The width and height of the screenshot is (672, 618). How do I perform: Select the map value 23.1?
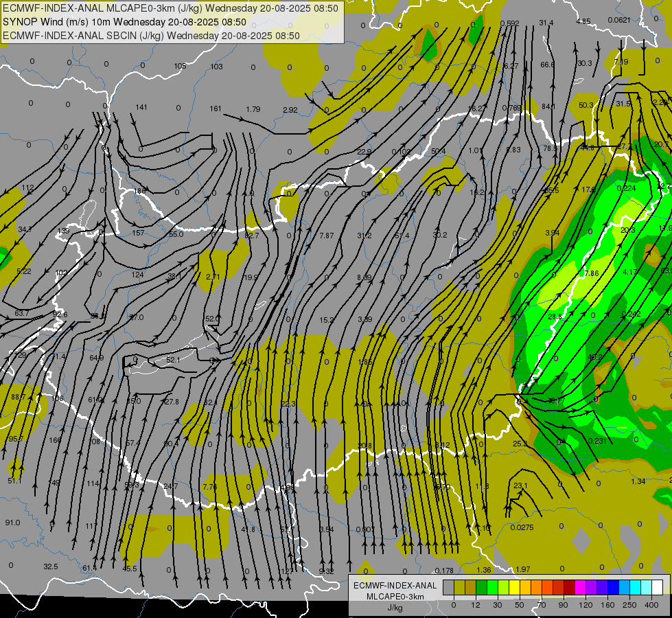(520, 485)
